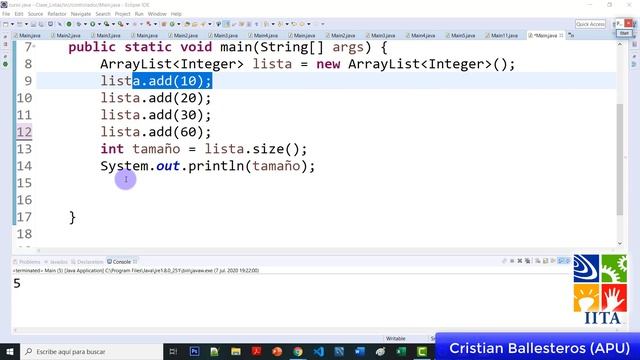Click the 'Start' tooltip button top right
Screen dimensions: 640x360
tap(624, 33)
